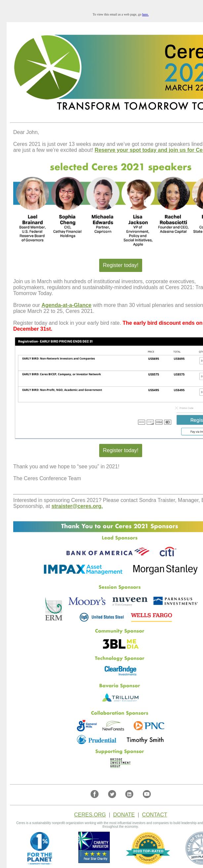Click the Visa card icon

tap(159, 422)
